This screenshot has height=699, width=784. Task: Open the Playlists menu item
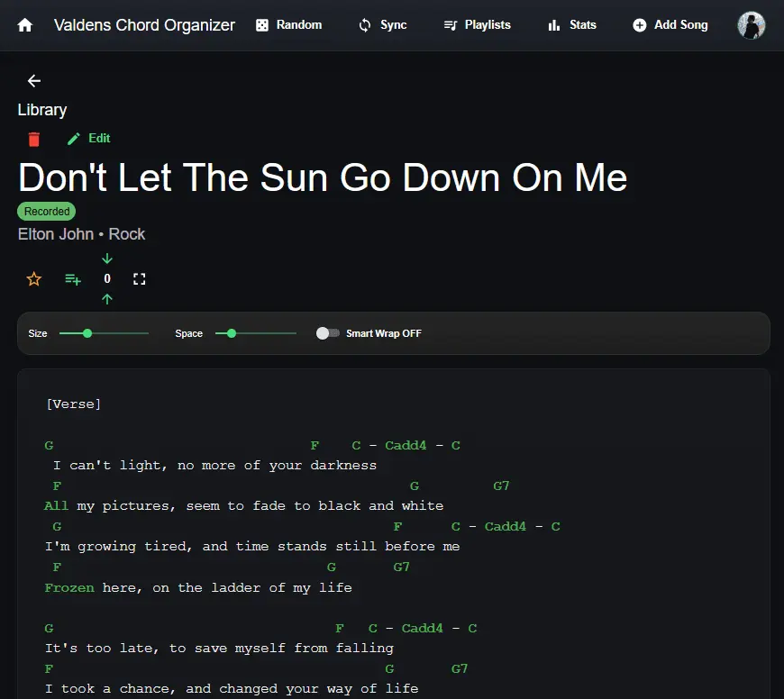point(478,25)
